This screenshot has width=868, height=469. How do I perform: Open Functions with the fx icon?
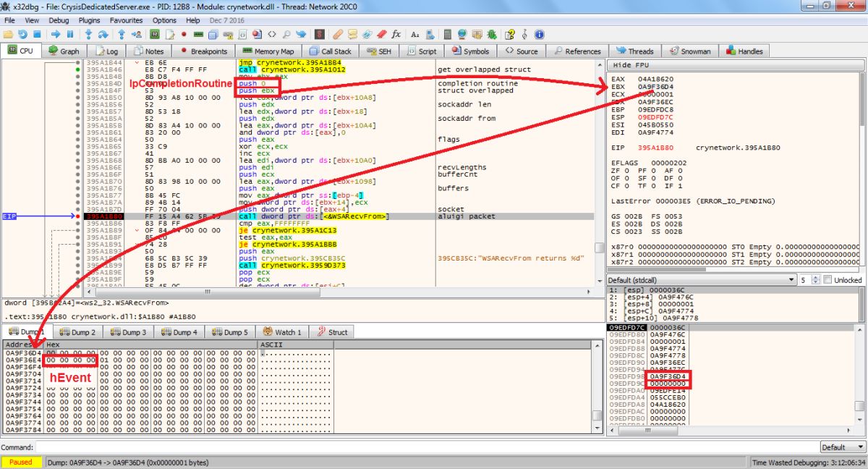396,34
